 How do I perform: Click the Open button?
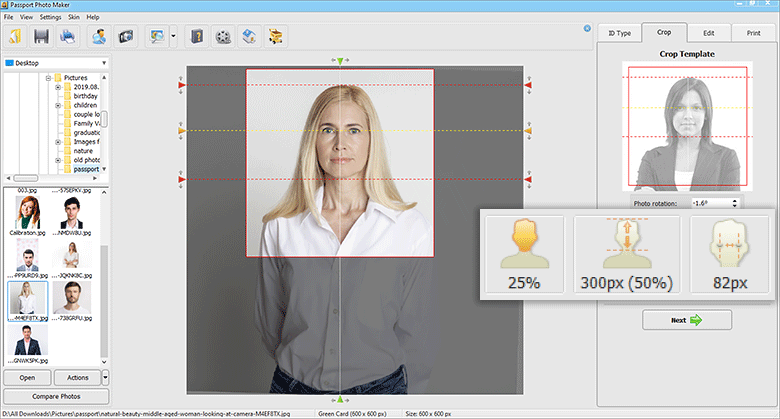[27, 378]
